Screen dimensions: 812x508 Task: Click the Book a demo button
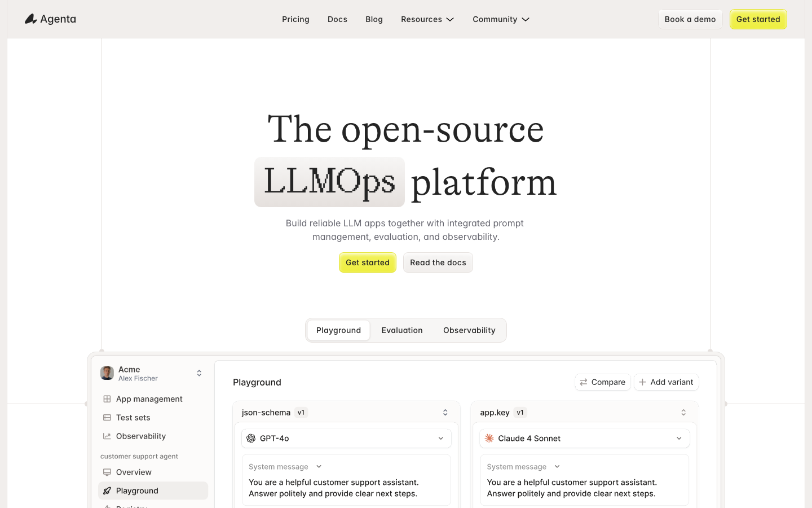(x=690, y=19)
